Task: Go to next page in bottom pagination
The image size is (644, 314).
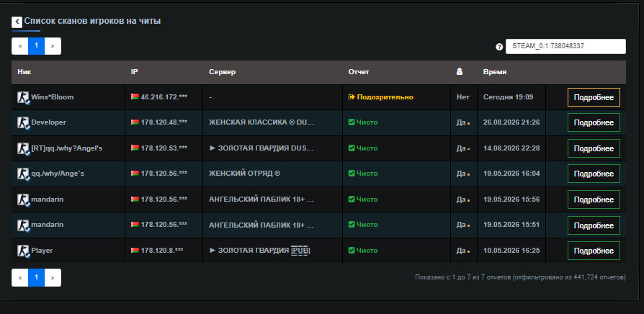Action: (53, 277)
